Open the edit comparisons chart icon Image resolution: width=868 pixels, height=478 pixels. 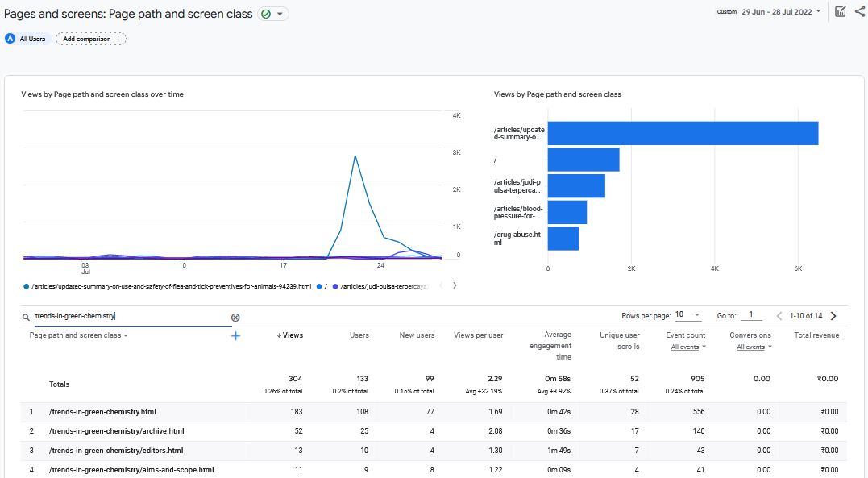(x=841, y=11)
